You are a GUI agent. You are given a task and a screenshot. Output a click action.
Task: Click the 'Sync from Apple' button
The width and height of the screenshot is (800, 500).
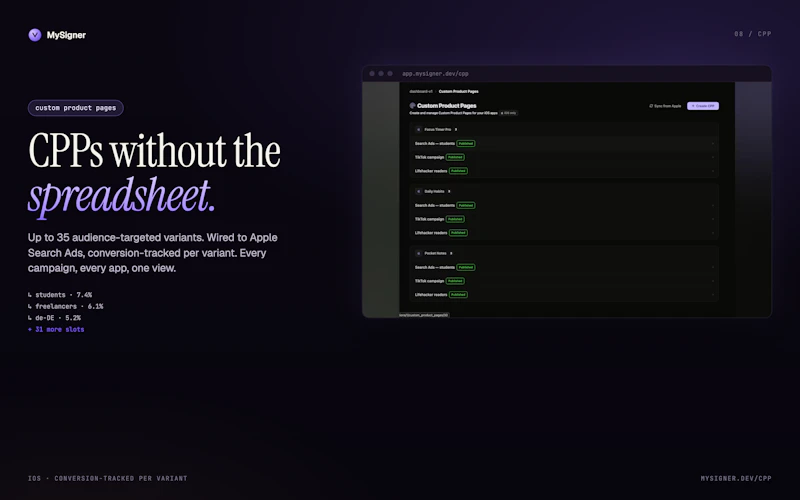665,106
